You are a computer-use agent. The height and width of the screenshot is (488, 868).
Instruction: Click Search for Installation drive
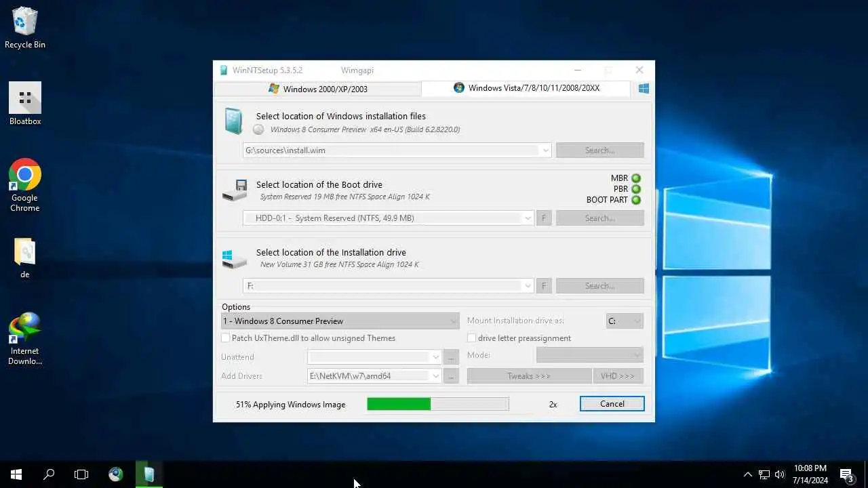(x=599, y=286)
